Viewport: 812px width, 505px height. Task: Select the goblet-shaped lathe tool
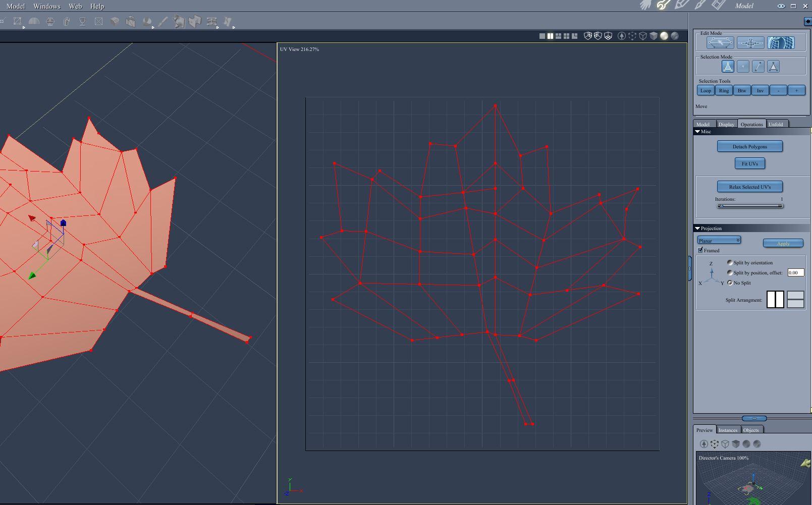[x=82, y=22]
